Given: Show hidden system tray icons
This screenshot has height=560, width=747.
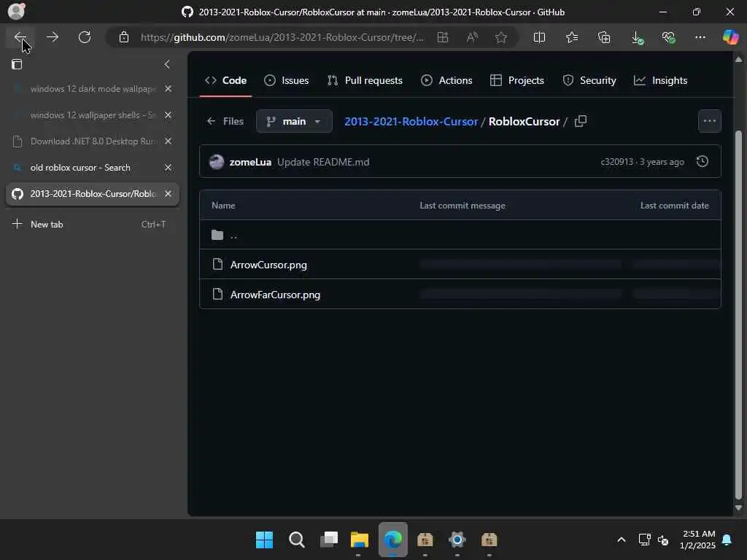Looking at the screenshot, I should point(622,540).
